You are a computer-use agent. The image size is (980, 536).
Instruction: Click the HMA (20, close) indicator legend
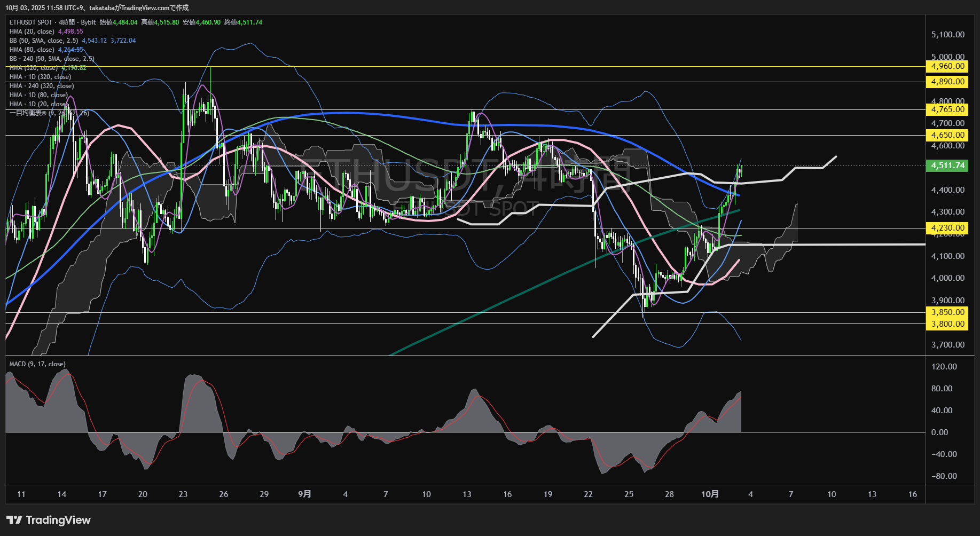point(32,31)
